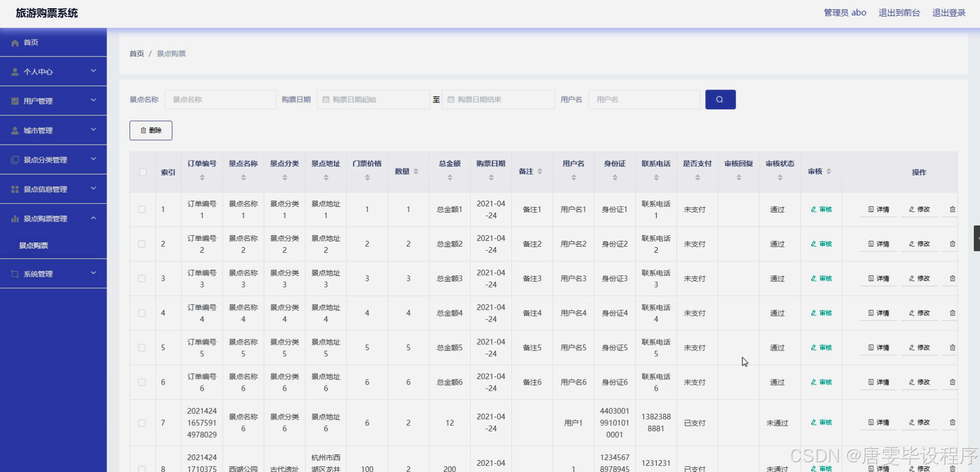This screenshot has height=472, width=980.
Task: Click the trash icon in row 3
Action: [952, 278]
